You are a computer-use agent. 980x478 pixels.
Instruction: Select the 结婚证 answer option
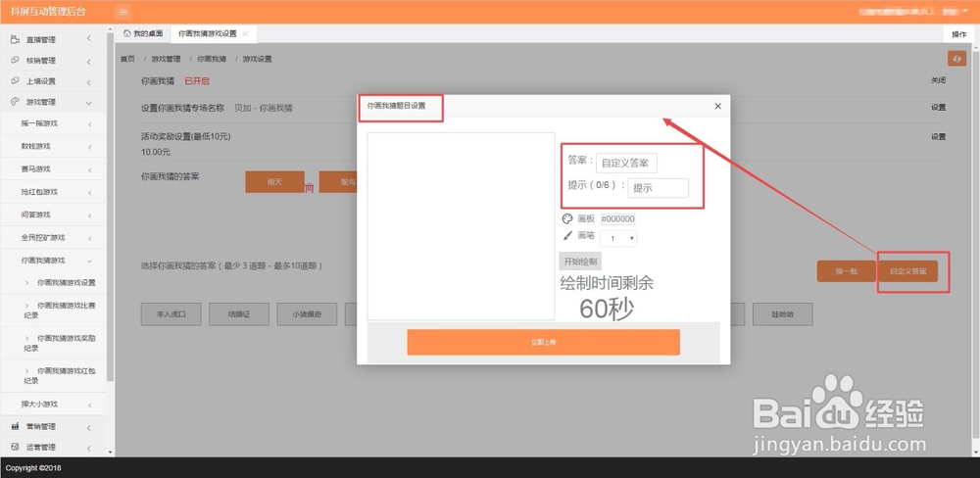239,315
